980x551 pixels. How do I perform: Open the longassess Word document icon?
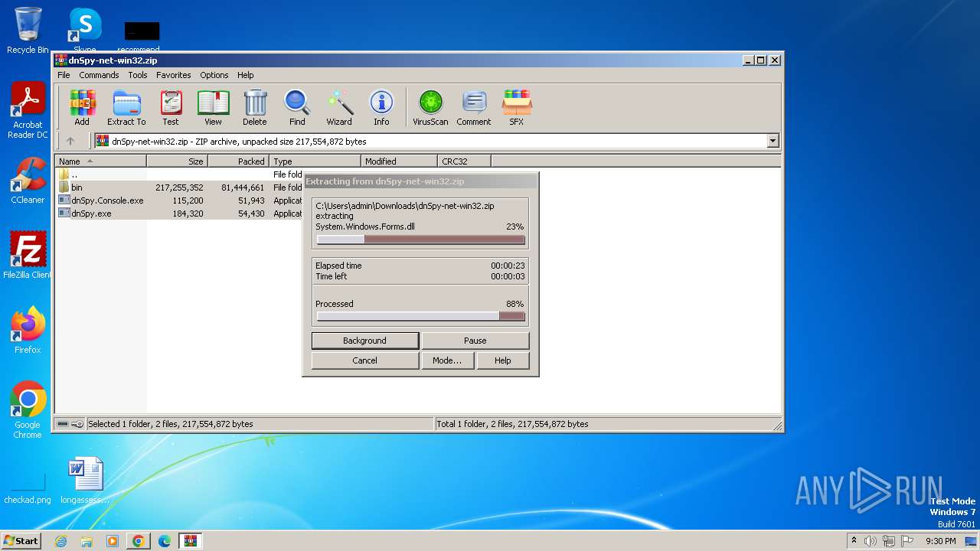point(84,481)
